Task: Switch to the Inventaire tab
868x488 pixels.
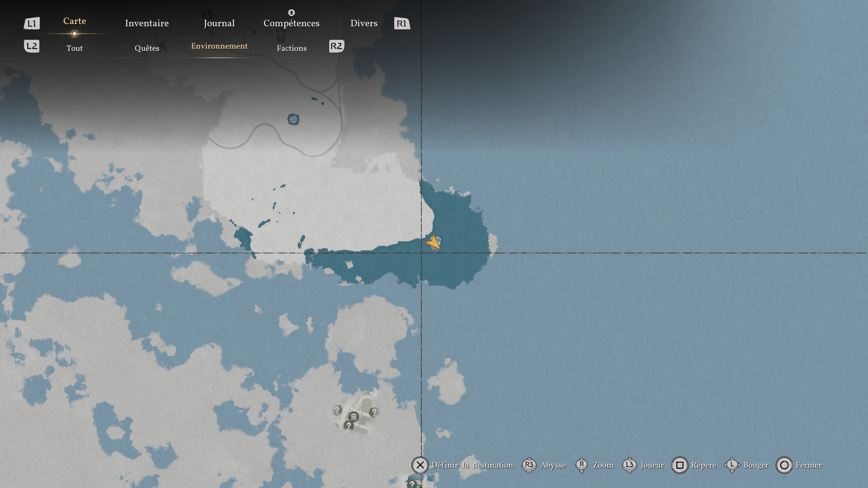Action: 147,23
